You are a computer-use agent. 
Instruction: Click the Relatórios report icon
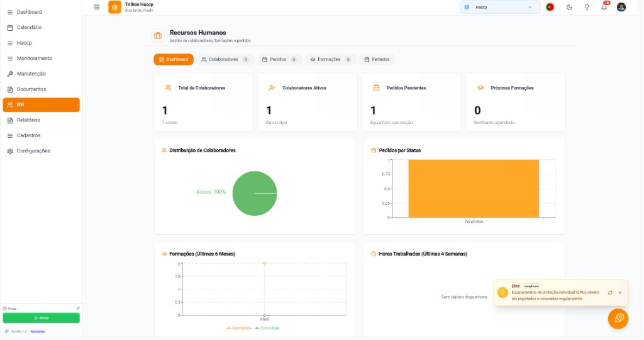click(x=10, y=120)
